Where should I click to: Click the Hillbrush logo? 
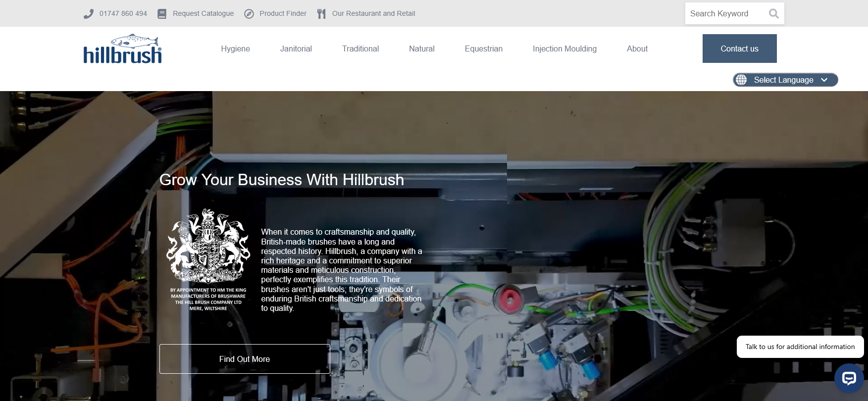(123, 49)
